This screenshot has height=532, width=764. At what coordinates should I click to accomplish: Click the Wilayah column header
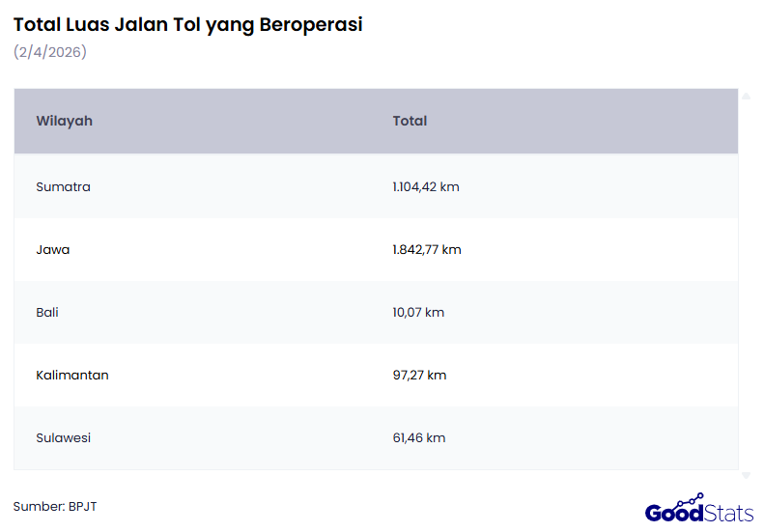click(x=65, y=121)
